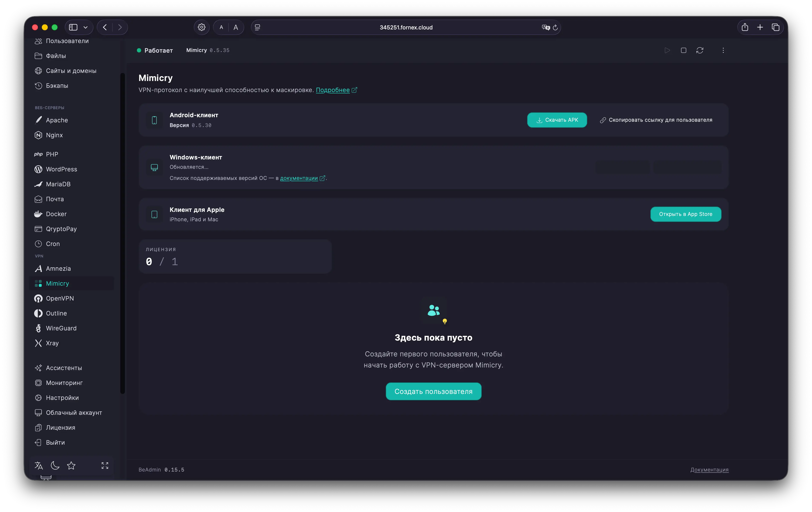Show Safari tab overview

[775, 27]
